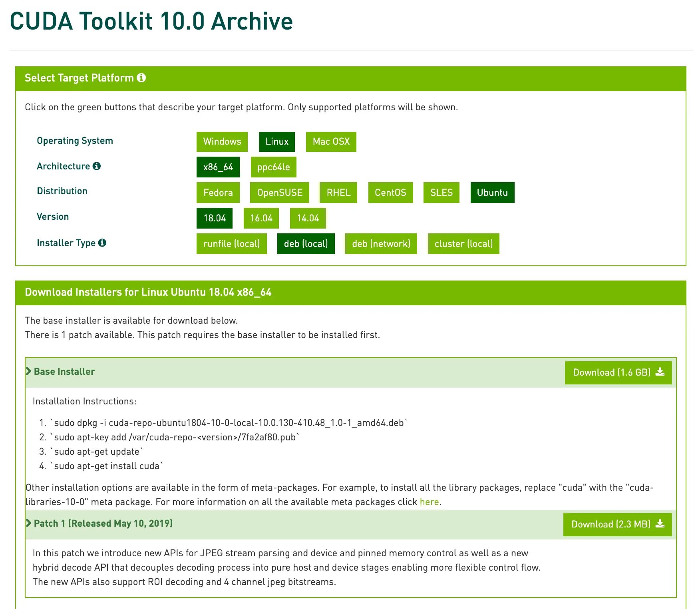Select version 18.04
700x609 pixels.
[215, 218]
